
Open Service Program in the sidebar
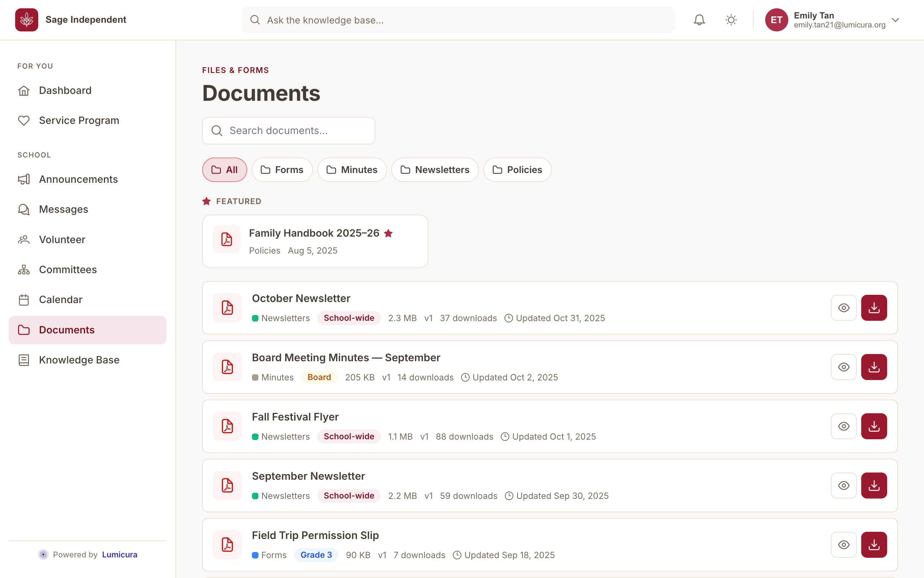coord(88,120)
